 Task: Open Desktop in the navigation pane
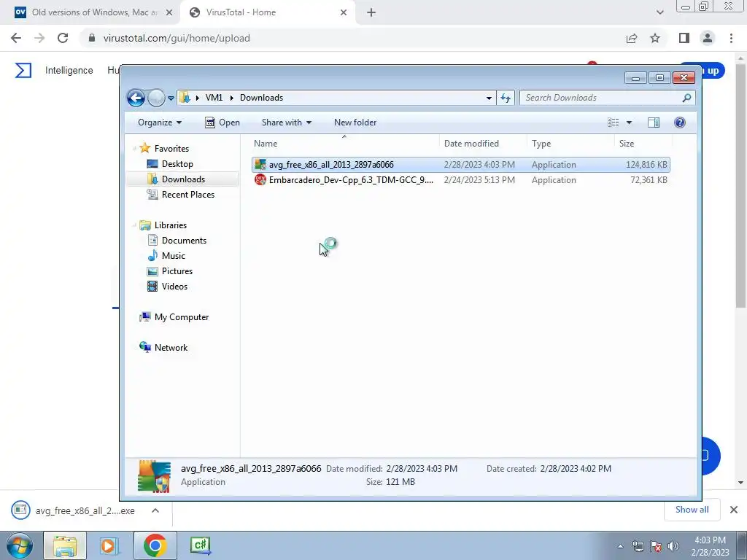(x=177, y=164)
